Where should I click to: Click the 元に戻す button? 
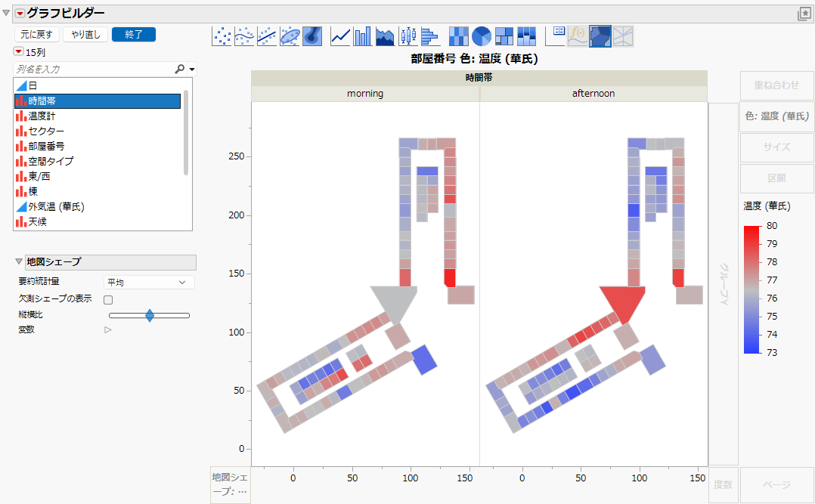36,34
